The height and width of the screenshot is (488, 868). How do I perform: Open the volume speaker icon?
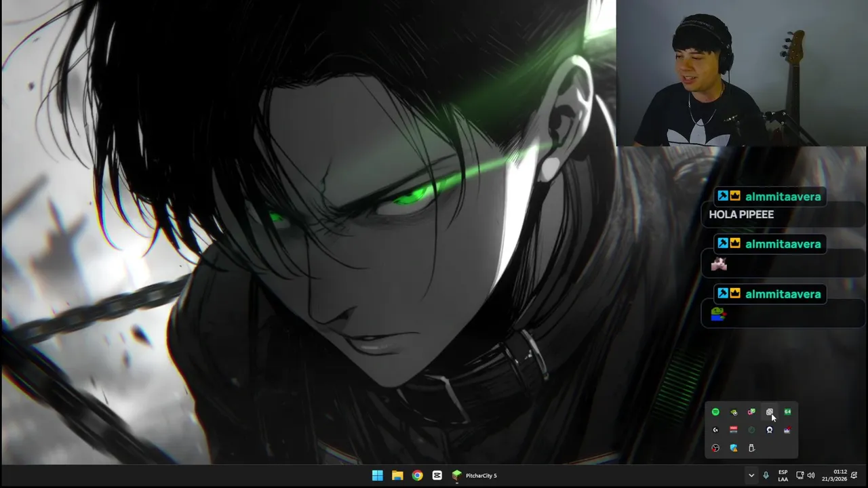pos(811,476)
